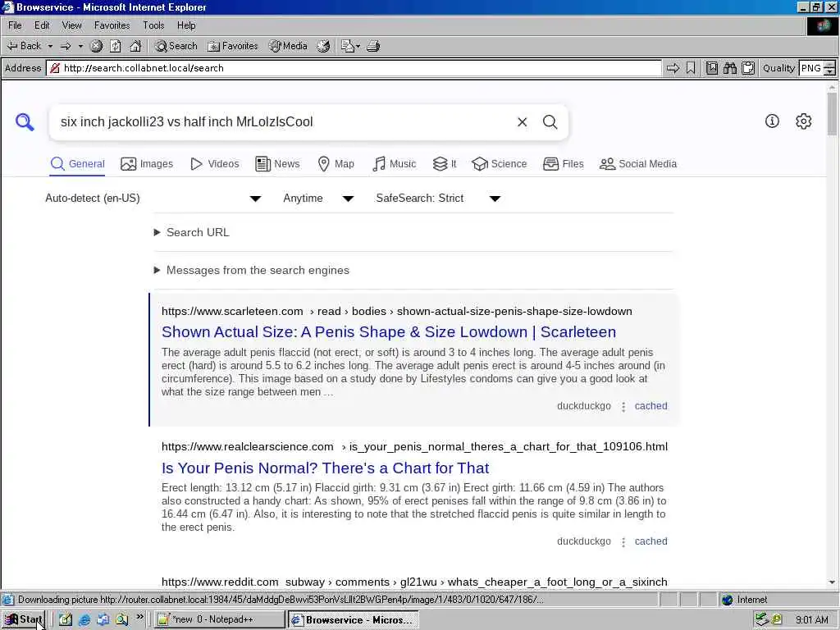
Task: Go to the Home page icon
Action: point(135,46)
